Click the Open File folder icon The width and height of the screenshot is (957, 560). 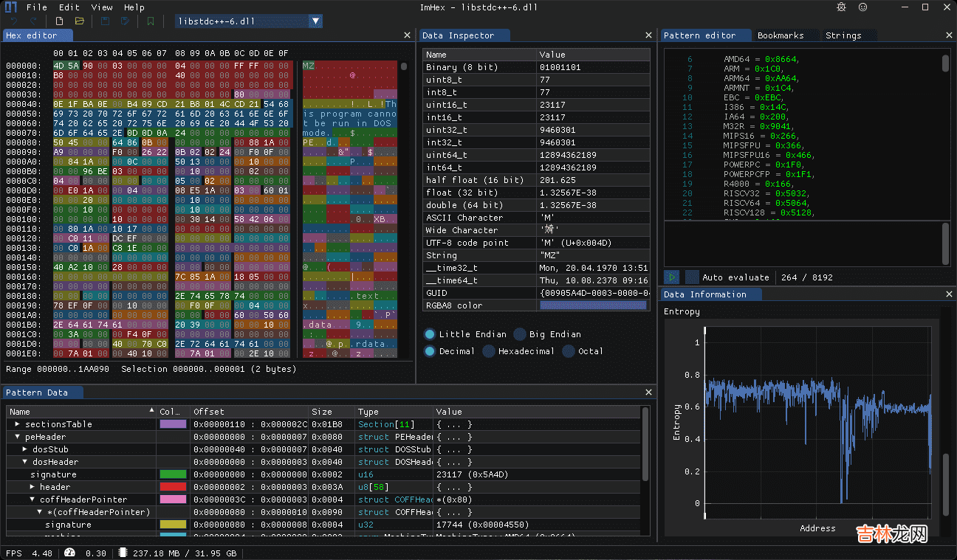coord(80,21)
